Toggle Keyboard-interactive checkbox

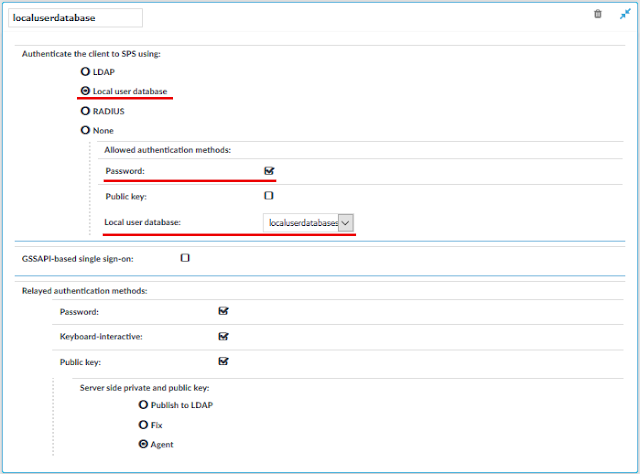223,336
